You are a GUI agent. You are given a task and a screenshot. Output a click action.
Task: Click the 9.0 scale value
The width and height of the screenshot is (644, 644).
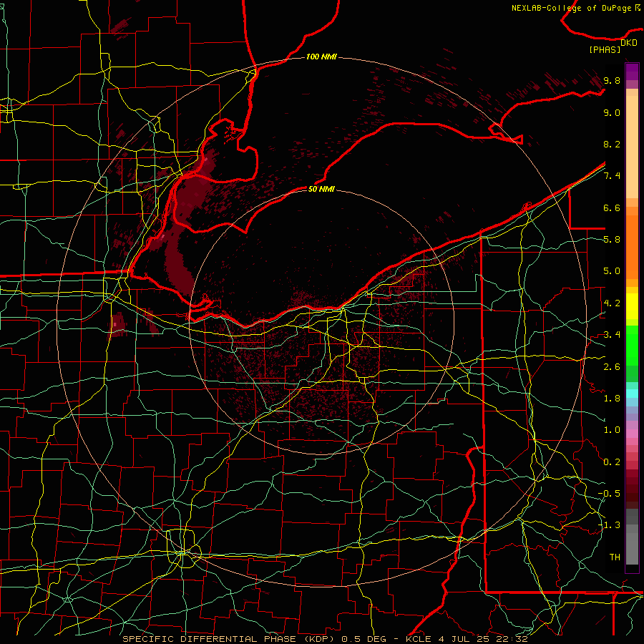(x=612, y=112)
